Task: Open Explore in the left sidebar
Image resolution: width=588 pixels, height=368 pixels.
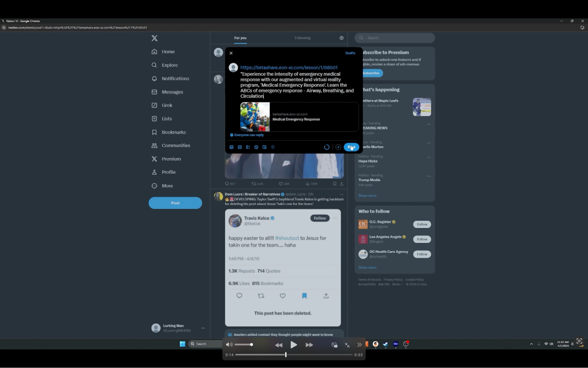Action: click(x=165, y=65)
